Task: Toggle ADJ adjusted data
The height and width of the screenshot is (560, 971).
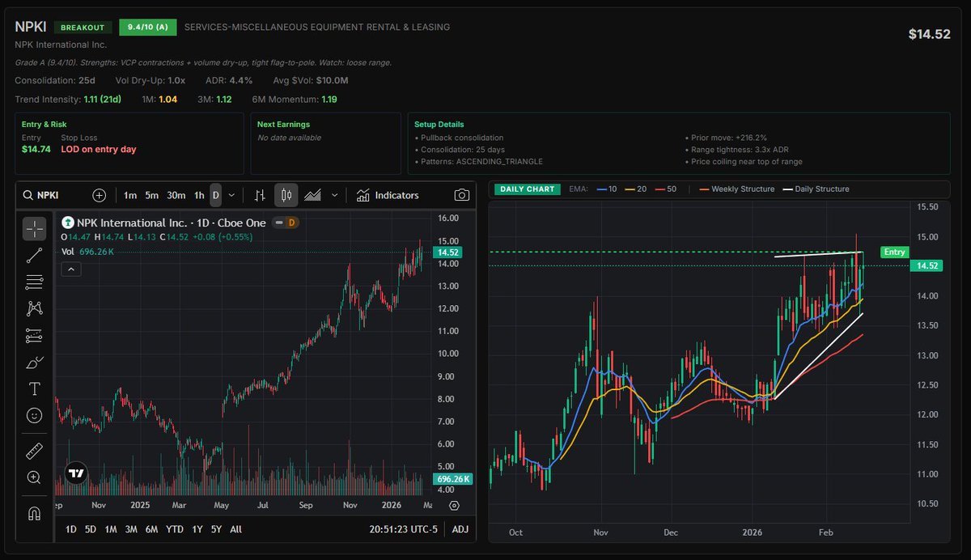Action: coord(460,529)
